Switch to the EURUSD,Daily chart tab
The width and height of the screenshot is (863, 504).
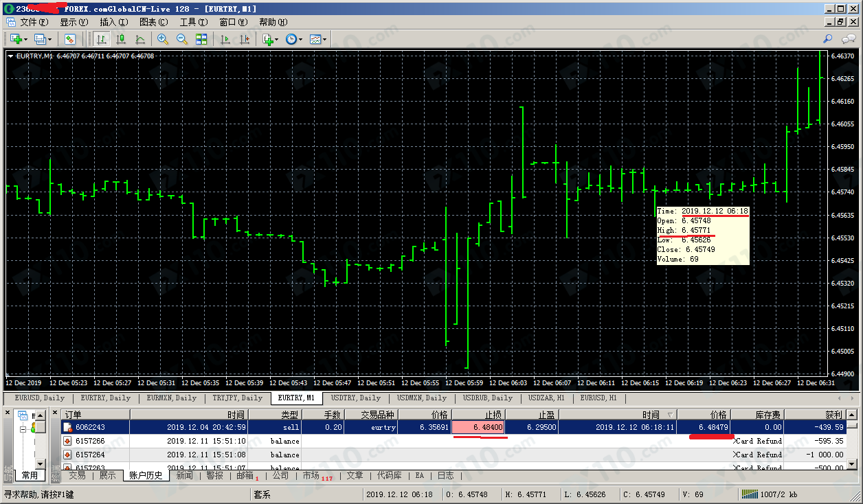pyautogui.click(x=39, y=398)
